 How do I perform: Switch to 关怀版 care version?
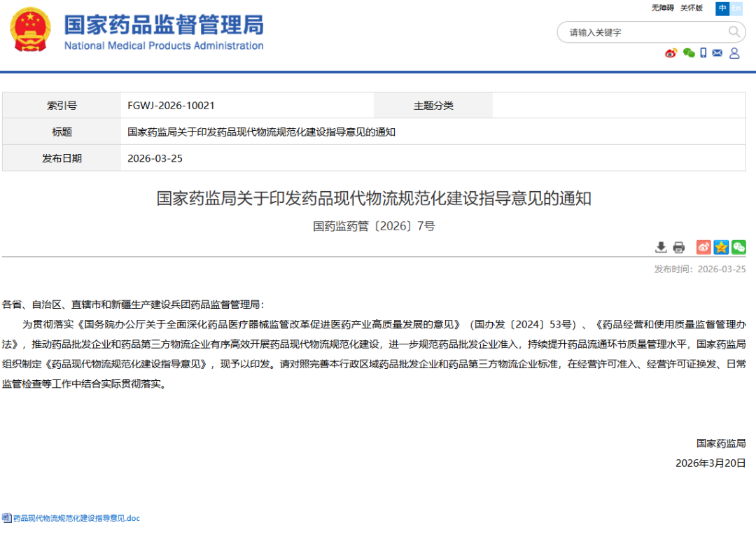coord(692,8)
